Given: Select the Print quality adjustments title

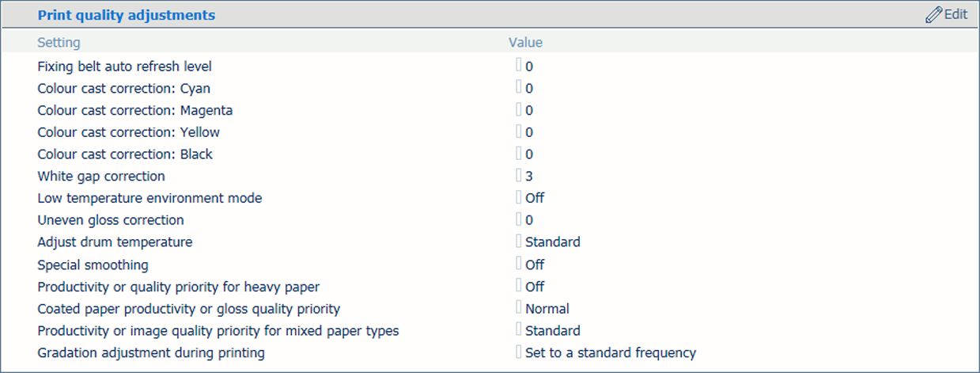Looking at the screenshot, I should 127,15.
